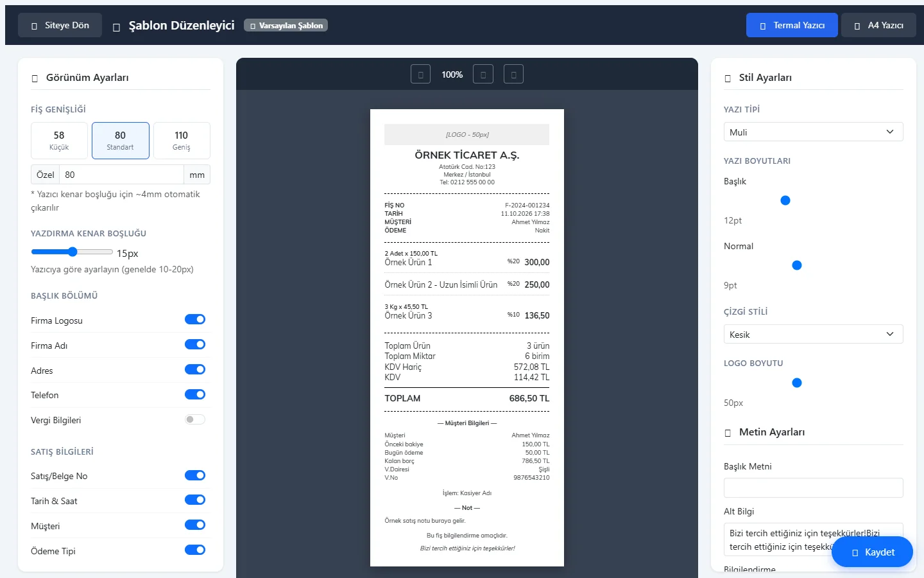Screen dimensions: 924x578
Task: Click the Başlık font size slider
Action: [x=813, y=200]
